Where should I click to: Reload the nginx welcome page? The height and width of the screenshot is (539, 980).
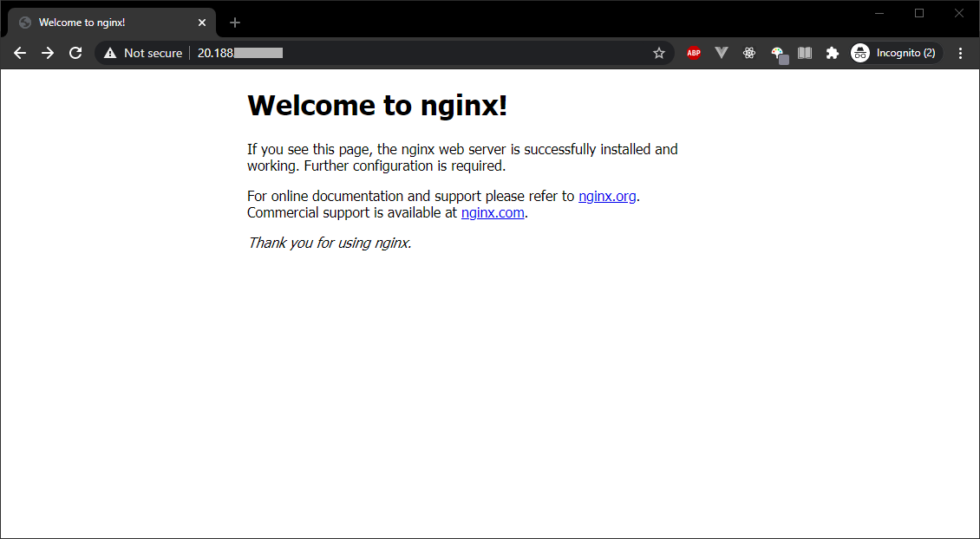click(75, 53)
